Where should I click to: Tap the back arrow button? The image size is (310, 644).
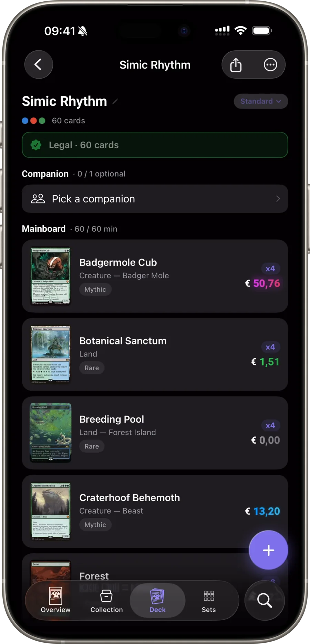tap(39, 64)
